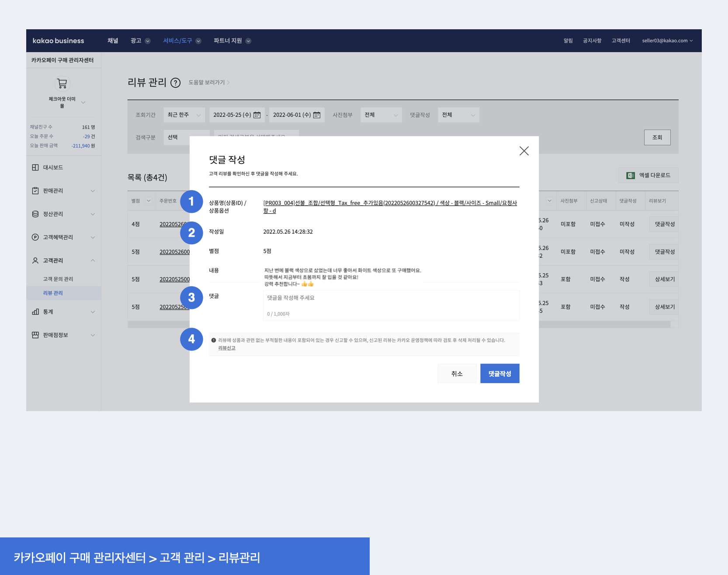Open the help question mark next to 리뷰 관리
This screenshot has height=575, width=728.
tap(176, 83)
